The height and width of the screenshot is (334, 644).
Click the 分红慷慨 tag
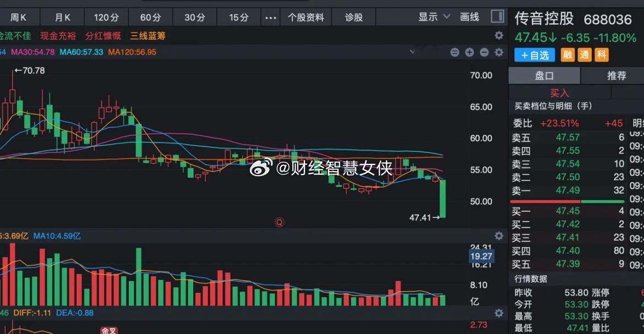click(x=103, y=36)
